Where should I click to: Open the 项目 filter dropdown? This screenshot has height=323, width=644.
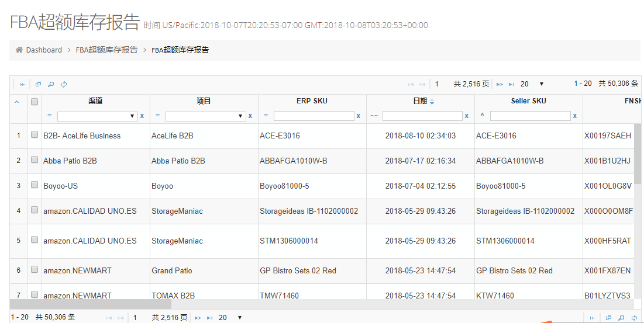(205, 116)
